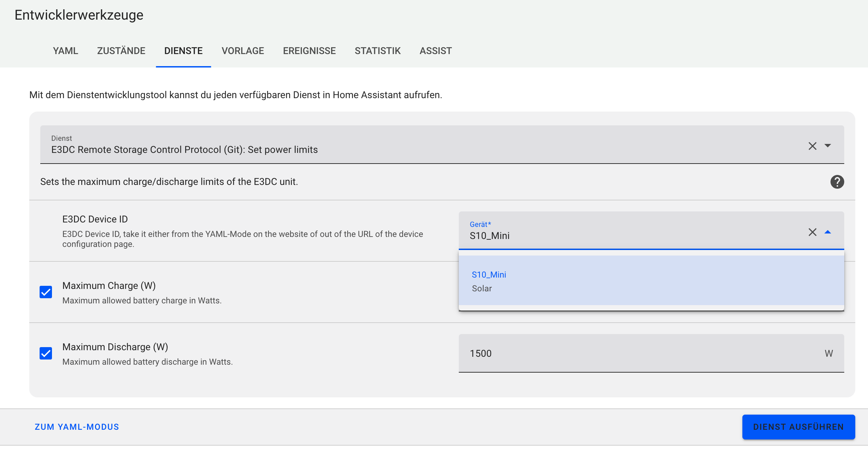Select the DIENSTE tab heading
This screenshot has height=458, width=868.
point(183,51)
